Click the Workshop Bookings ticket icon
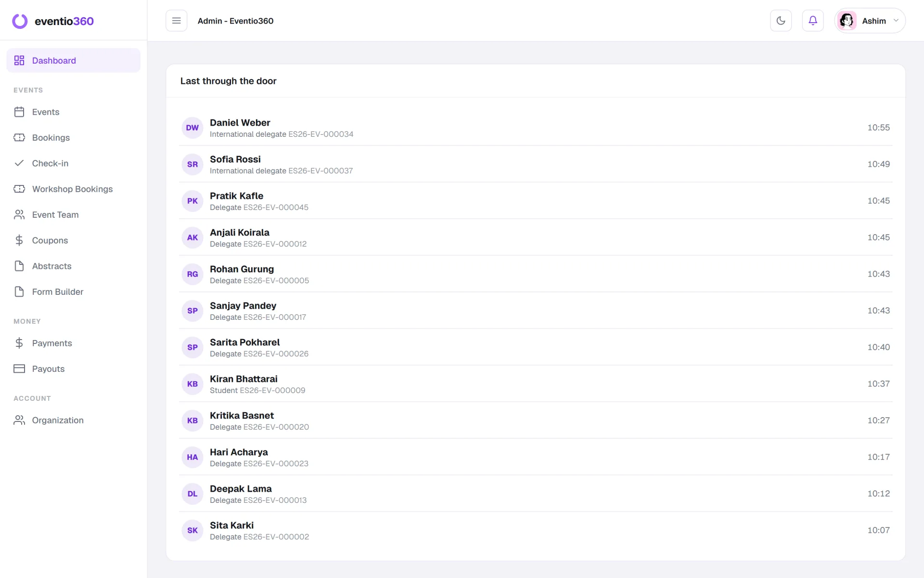The height and width of the screenshot is (578, 924). point(19,189)
